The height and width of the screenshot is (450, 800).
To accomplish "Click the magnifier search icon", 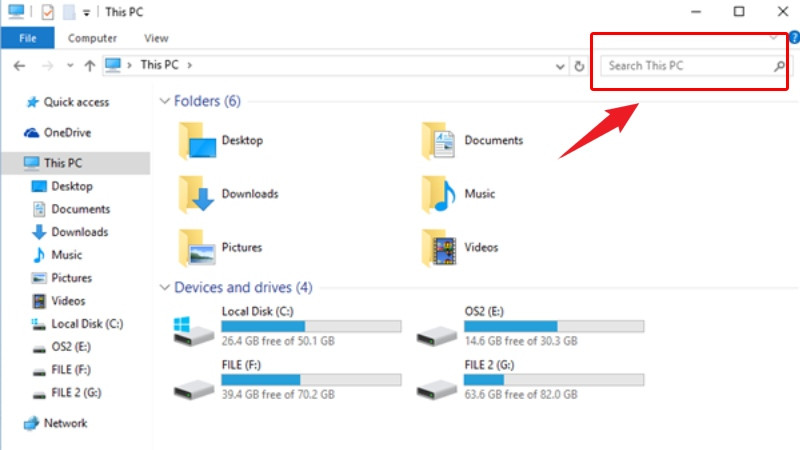I will 779,66.
